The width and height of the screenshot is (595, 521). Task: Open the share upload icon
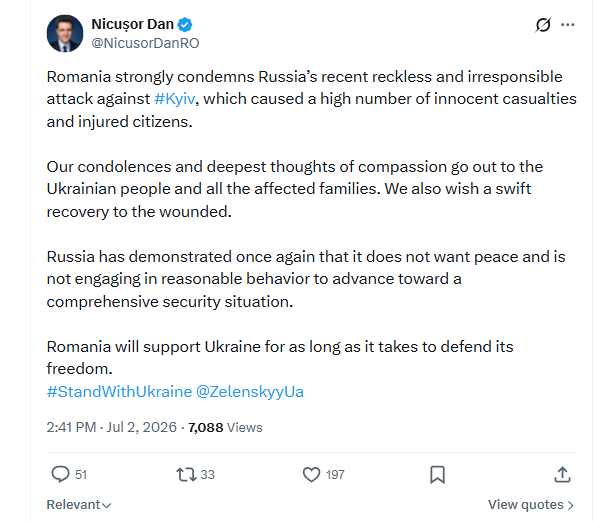(562, 474)
